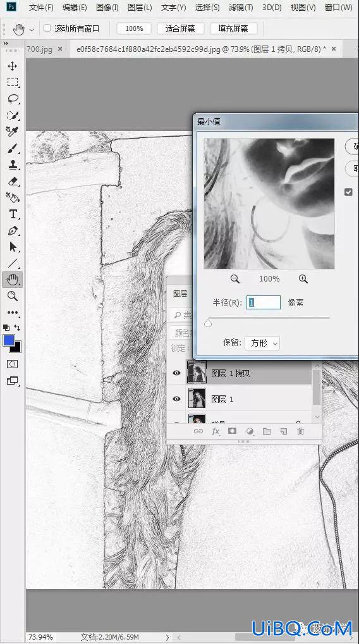
Task: Select the Paint Bucket tool
Action: click(x=13, y=197)
